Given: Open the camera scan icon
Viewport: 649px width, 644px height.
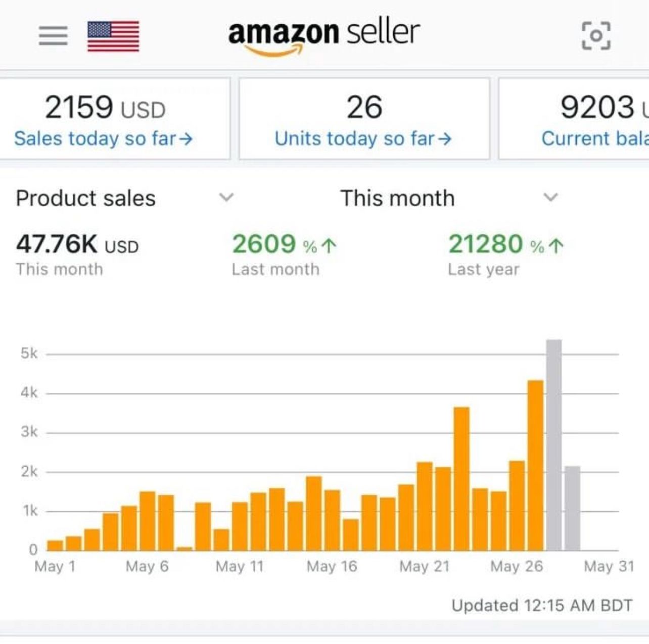Looking at the screenshot, I should tap(596, 36).
